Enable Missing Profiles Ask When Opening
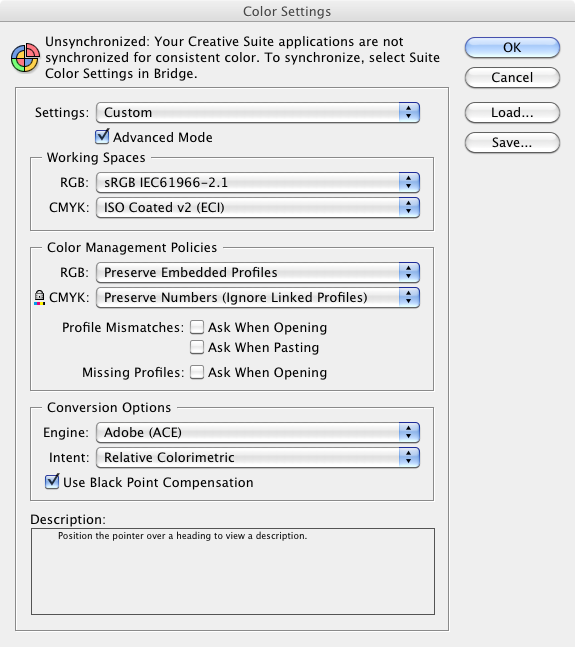 click(x=197, y=372)
